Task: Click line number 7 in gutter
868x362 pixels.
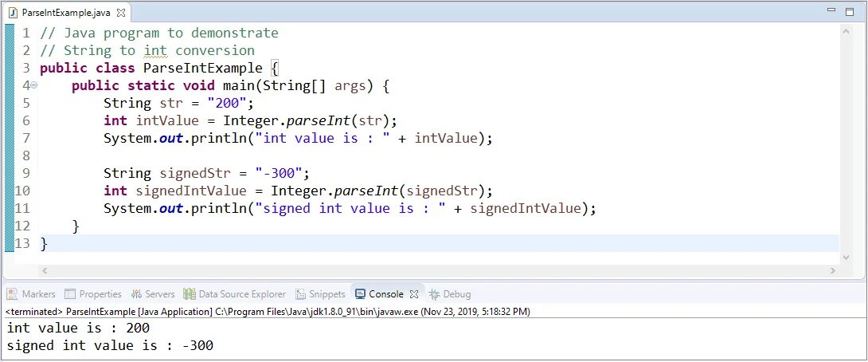Action: pos(26,138)
